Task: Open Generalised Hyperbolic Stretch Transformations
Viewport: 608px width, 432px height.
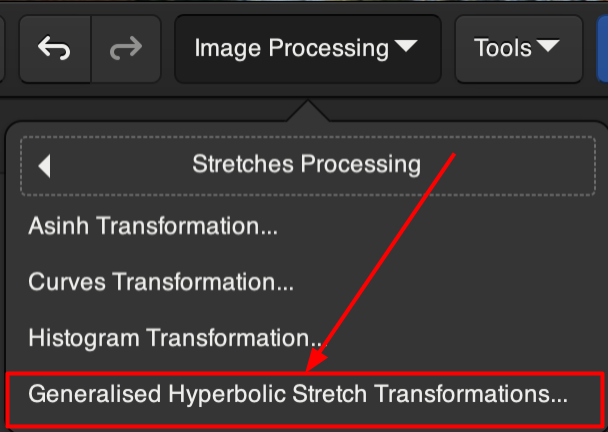Action: click(298, 394)
